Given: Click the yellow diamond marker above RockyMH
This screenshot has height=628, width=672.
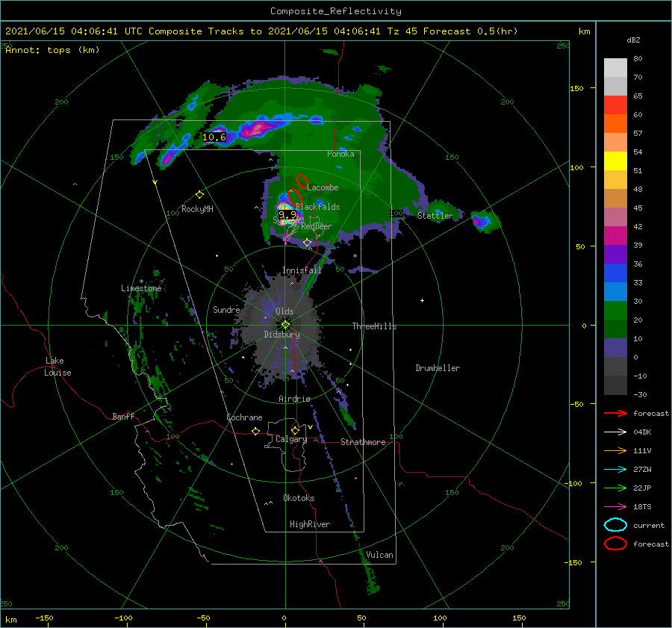Looking at the screenshot, I should pos(199,195).
